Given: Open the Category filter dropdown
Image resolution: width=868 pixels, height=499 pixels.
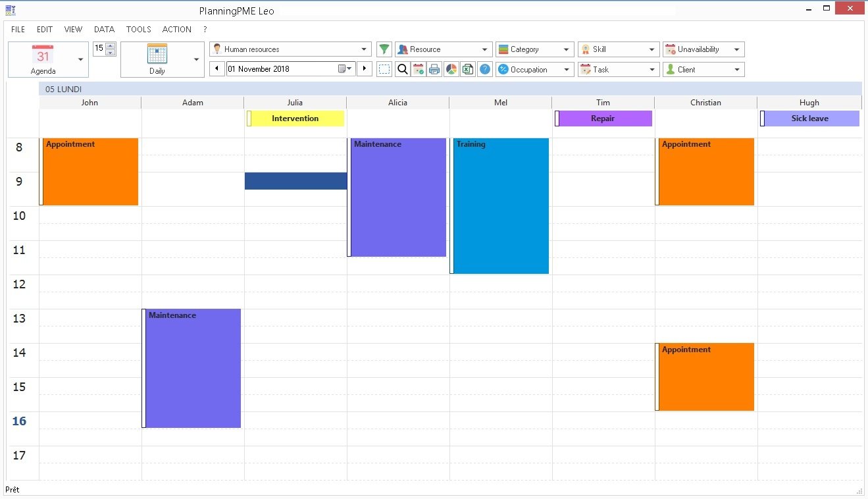Looking at the screenshot, I should pos(534,49).
